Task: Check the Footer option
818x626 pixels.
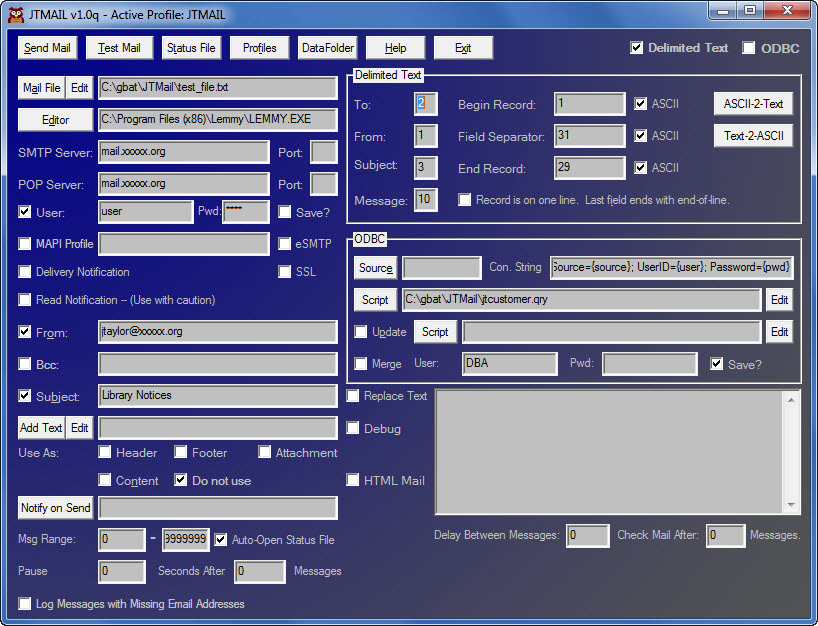Action: [181, 452]
